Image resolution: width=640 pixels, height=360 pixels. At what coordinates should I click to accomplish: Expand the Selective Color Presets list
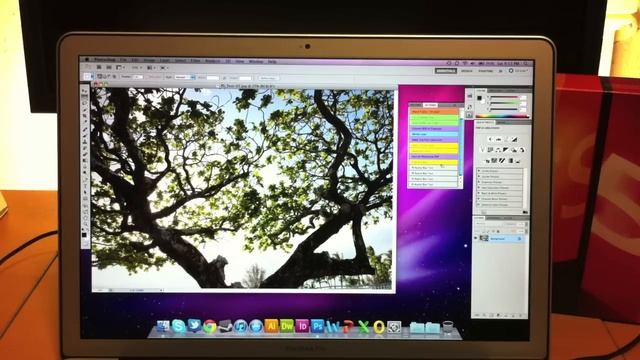tap(479, 204)
